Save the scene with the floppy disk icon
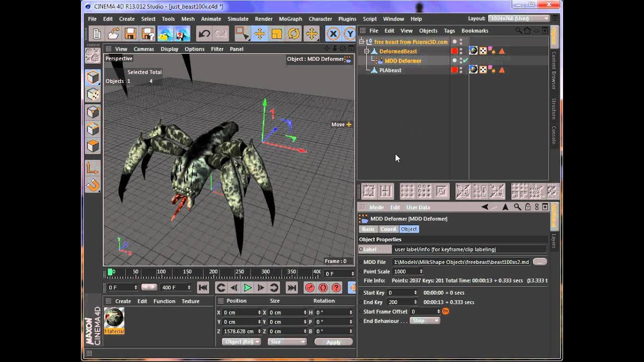The image size is (644, 362). (x=131, y=34)
